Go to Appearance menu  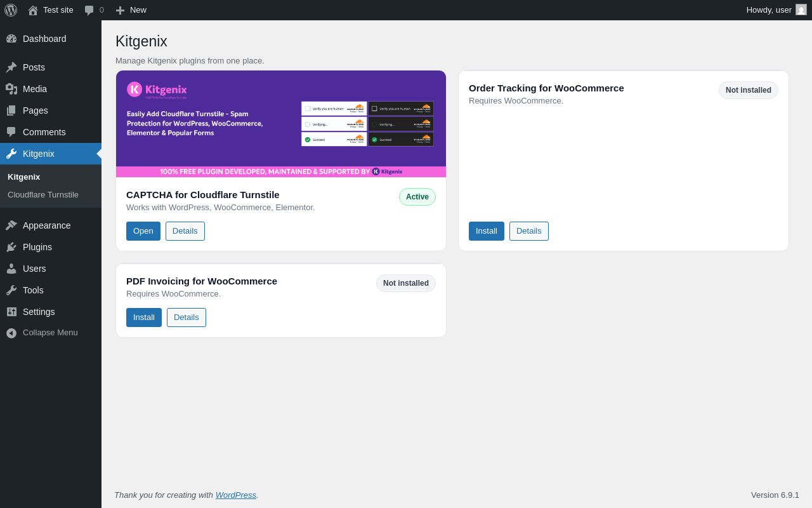pyautogui.click(x=51, y=225)
